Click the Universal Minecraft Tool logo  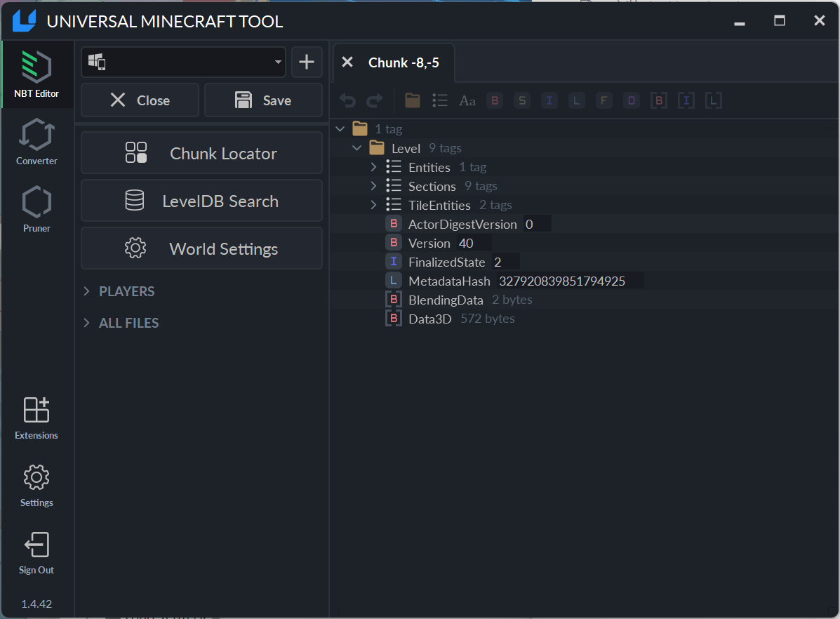24,21
